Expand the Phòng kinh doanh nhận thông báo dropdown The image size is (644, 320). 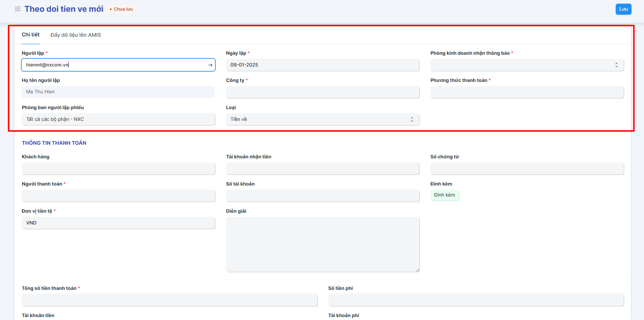click(527, 65)
